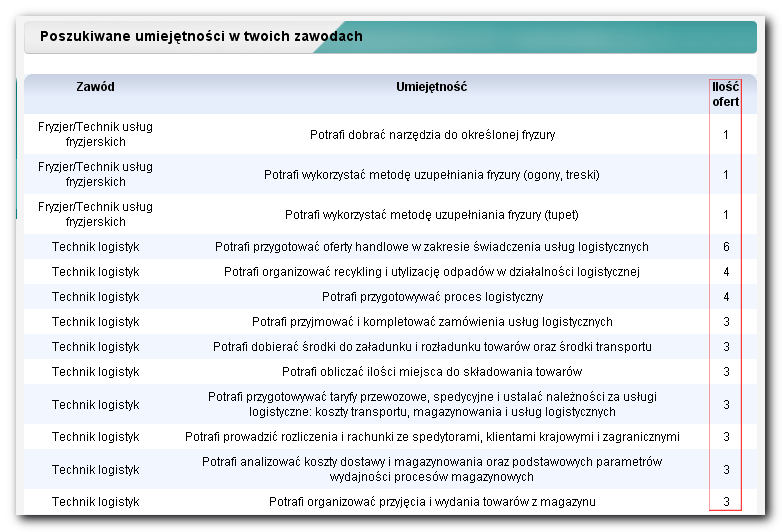Select skill Potrafi przygotowywać proces logistyczny
The height and width of the screenshot is (532, 782).
coord(432,297)
